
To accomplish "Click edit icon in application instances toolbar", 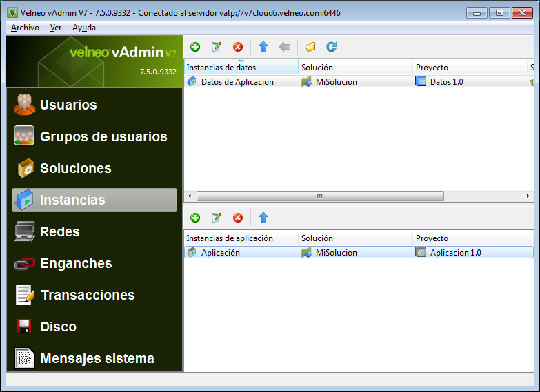I will (x=217, y=218).
